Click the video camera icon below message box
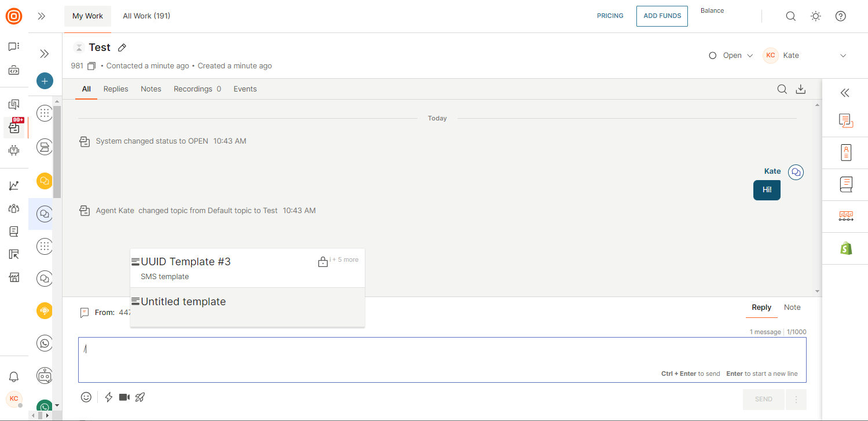The width and height of the screenshot is (868, 421). (124, 397)
